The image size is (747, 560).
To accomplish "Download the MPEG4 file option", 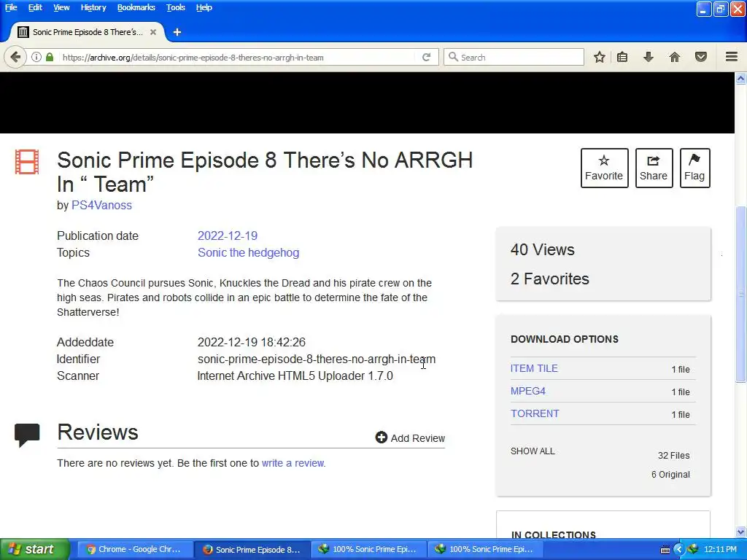I will [528, 391].
